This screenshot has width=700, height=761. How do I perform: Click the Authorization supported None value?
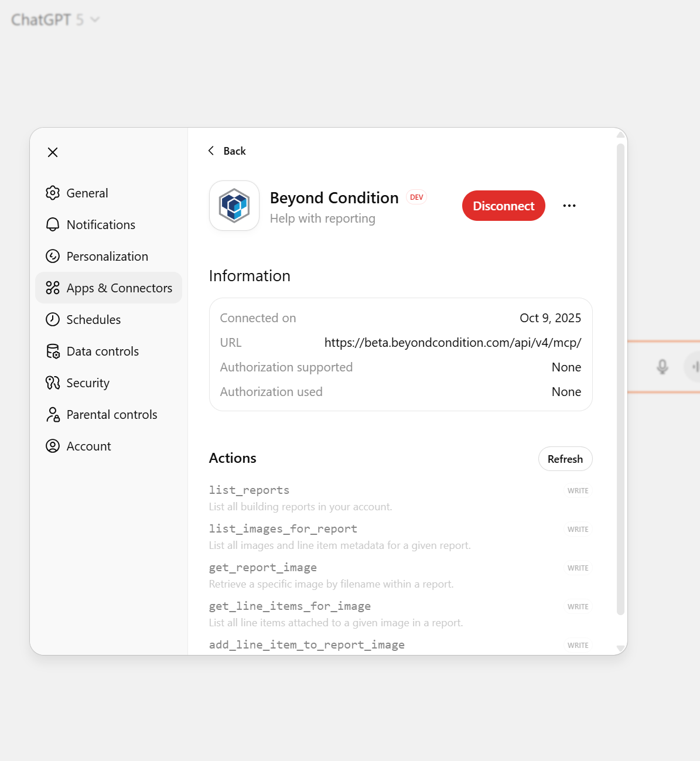[x=566, y=367]
